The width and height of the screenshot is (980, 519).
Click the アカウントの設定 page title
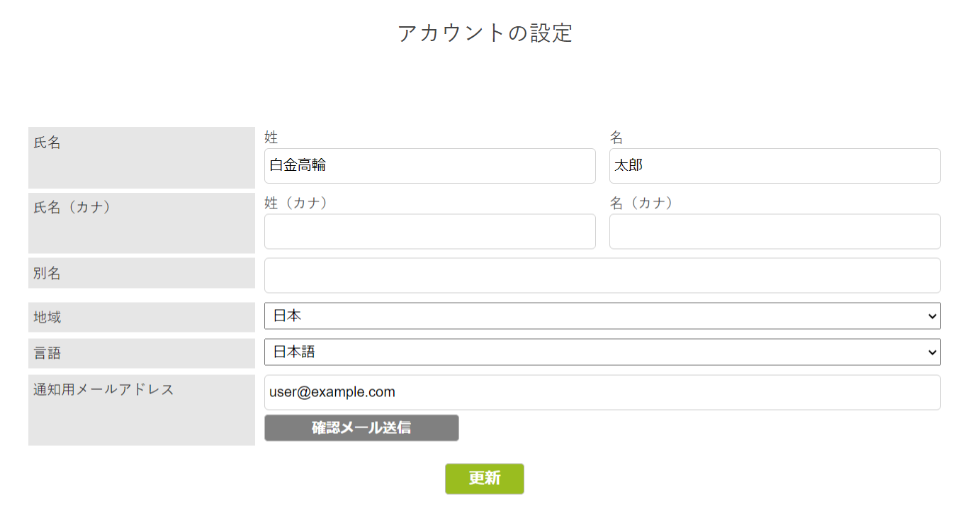pyautogui.click(x=486, y=33)
